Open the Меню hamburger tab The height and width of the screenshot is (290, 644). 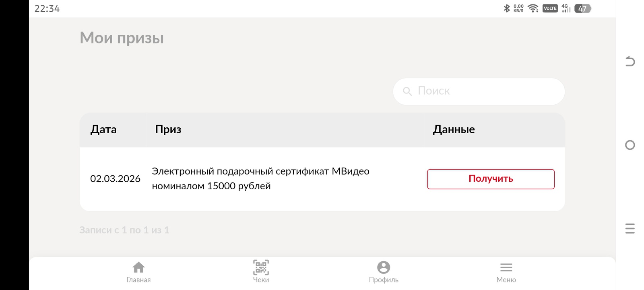click(506, 272)
